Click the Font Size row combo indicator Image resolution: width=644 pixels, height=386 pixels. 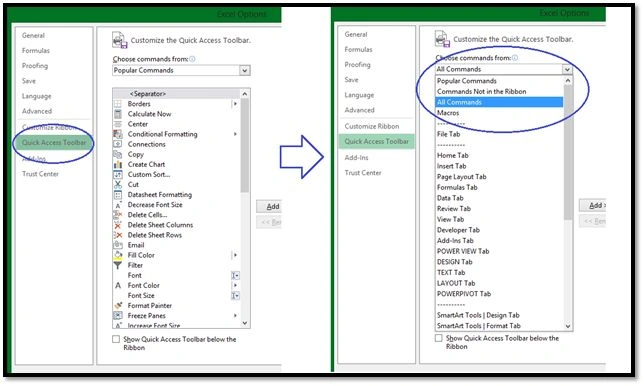coord(235,296)
